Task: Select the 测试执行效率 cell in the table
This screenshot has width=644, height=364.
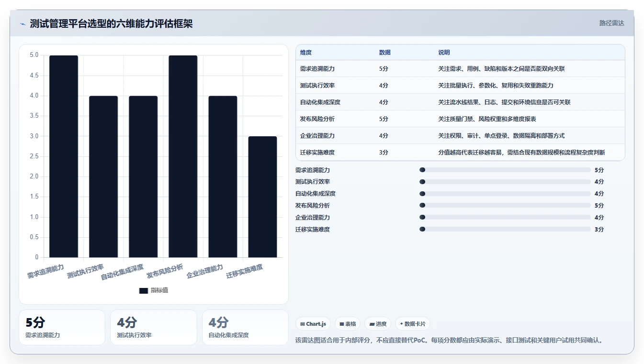Action: (x=317, y=86)
